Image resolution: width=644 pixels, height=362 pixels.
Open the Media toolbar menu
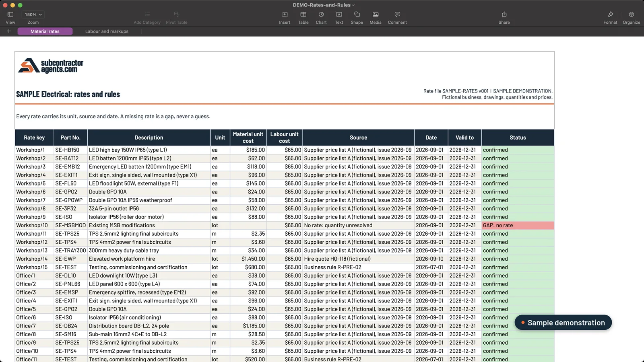click(x=376, y=14)
